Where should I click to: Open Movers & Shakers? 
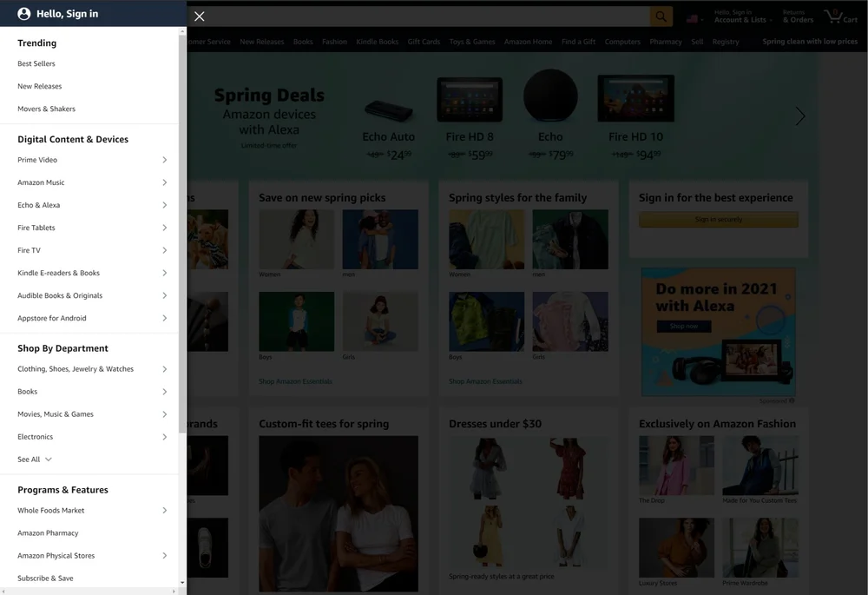pos(47,109)
